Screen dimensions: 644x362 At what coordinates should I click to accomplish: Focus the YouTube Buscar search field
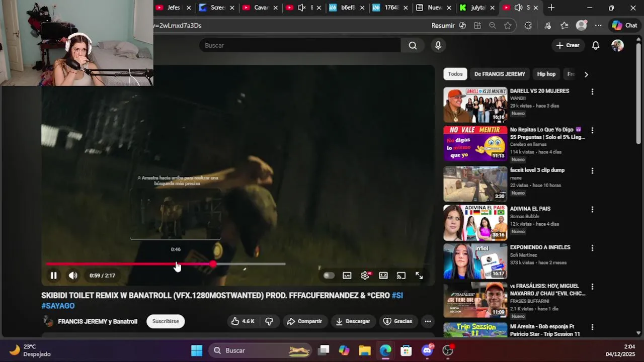pyautogui.click(x=300, y=45)
